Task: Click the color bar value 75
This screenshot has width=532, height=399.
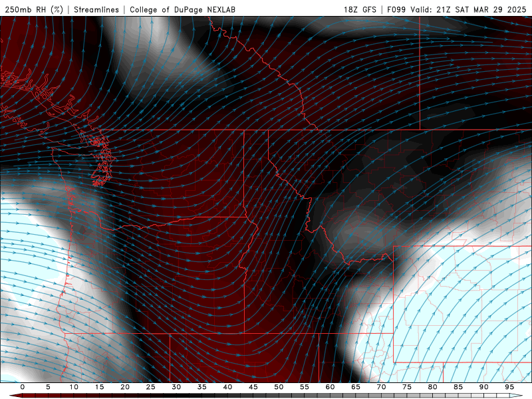Action: (x=407, y=387)
